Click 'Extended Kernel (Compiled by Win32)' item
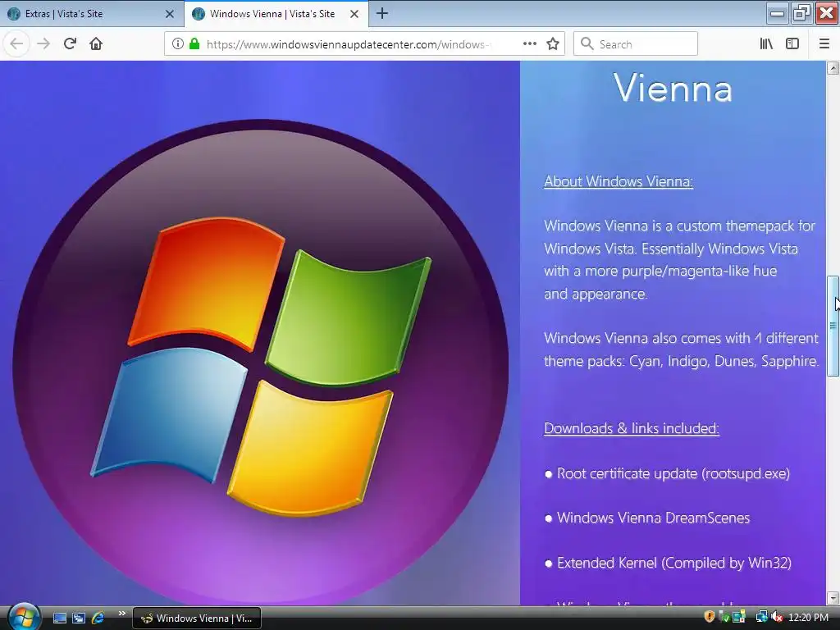The height and width of the screenshot is (630, 840). [x=674, y=563]
